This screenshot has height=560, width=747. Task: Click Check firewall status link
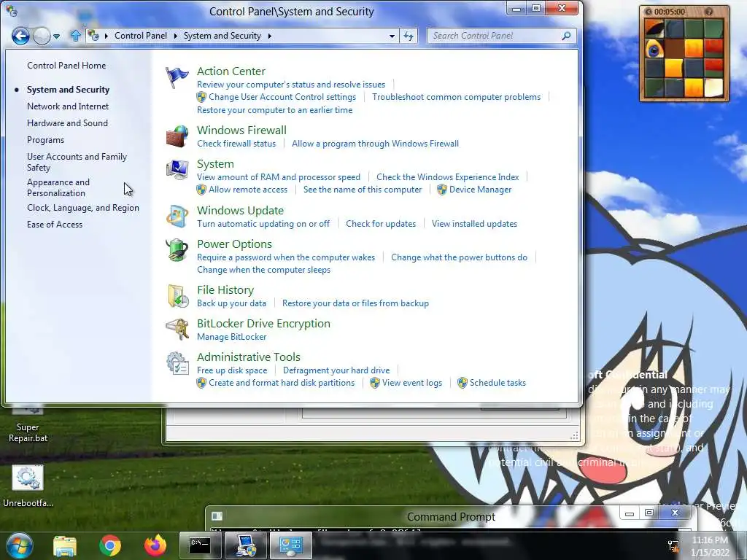[236, 144]
